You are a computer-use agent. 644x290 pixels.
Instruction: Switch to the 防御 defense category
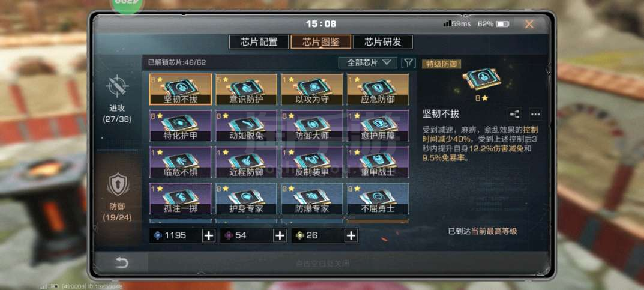118,197
